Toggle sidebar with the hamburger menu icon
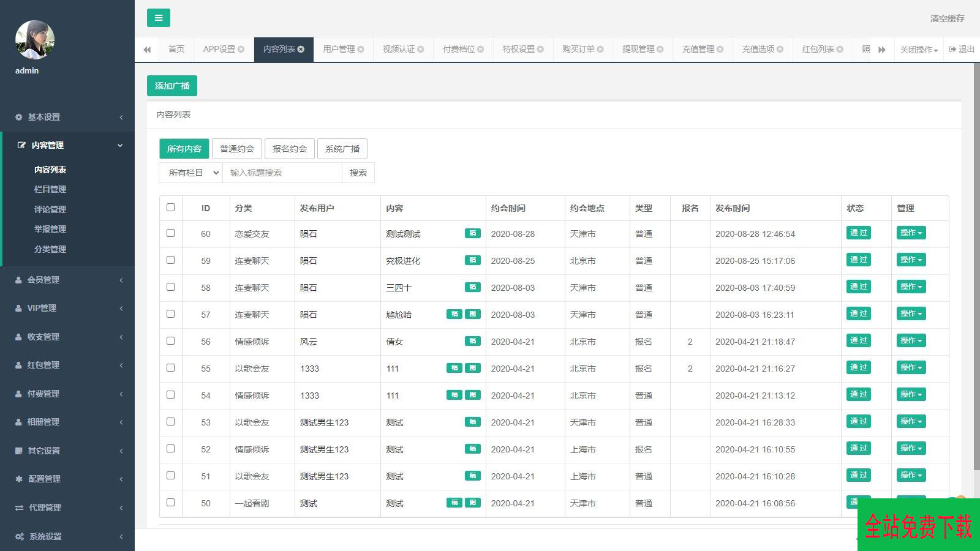The image size is (980, 551). coord(158,18)
